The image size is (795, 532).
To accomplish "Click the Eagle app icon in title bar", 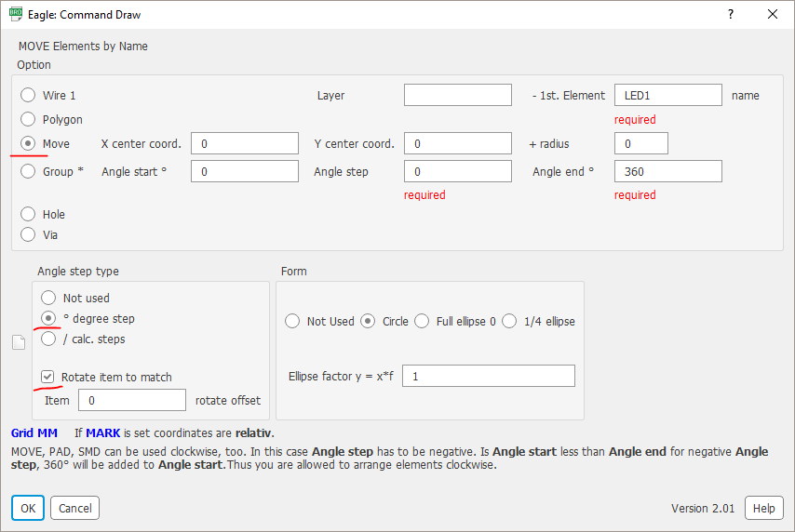I will click(16, 15).
